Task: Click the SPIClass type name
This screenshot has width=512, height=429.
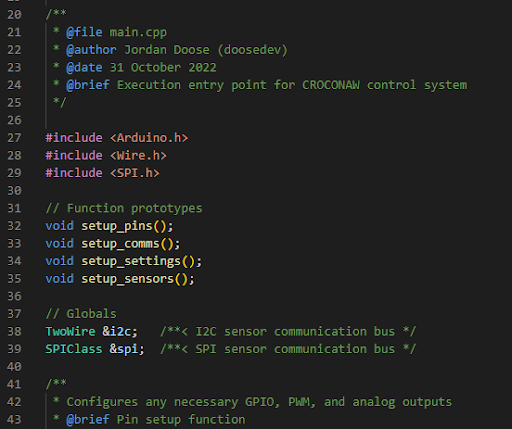Action: pos(74,349)
